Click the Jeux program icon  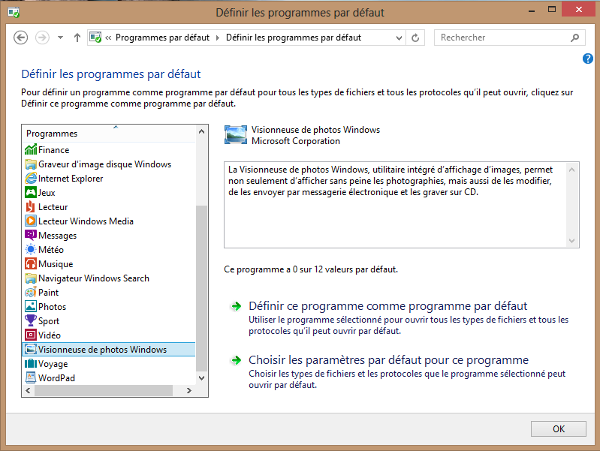(x=31, y=192)
